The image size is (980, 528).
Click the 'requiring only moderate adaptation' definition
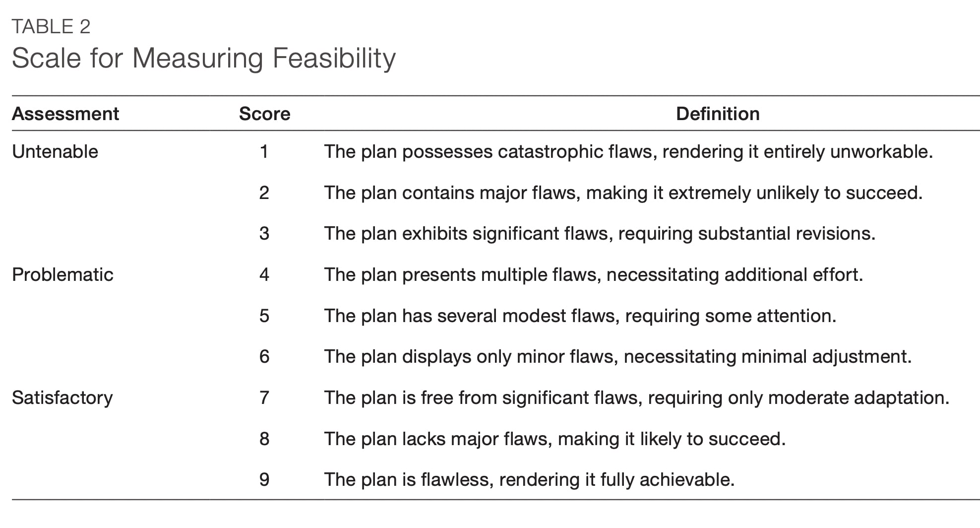point(636,398)
